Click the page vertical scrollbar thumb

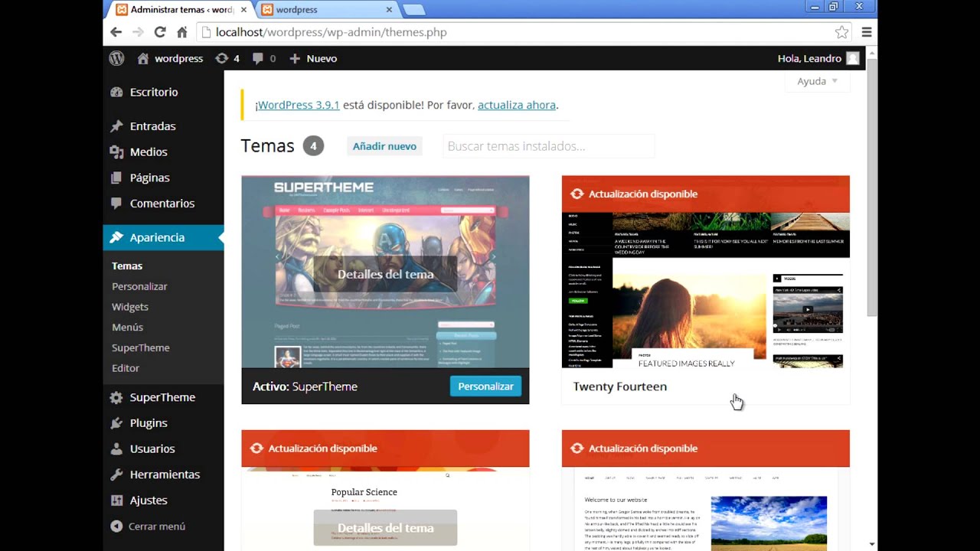pos(872,187)
